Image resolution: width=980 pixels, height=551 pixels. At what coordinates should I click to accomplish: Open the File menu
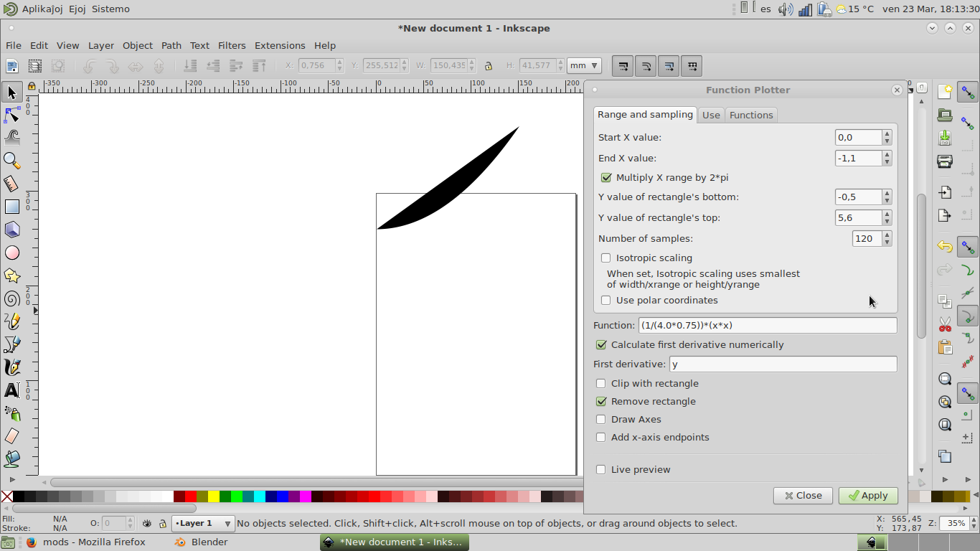coord(14,45)
